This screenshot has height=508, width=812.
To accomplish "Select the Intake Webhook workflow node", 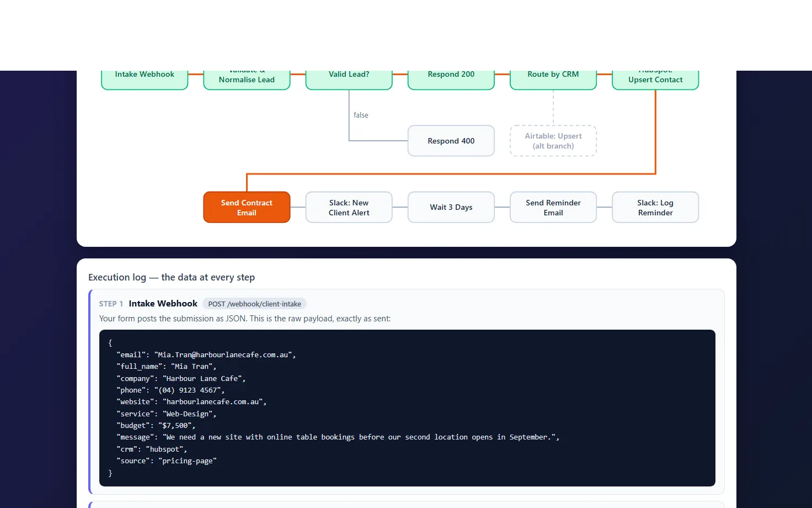I will coord(145,80).
